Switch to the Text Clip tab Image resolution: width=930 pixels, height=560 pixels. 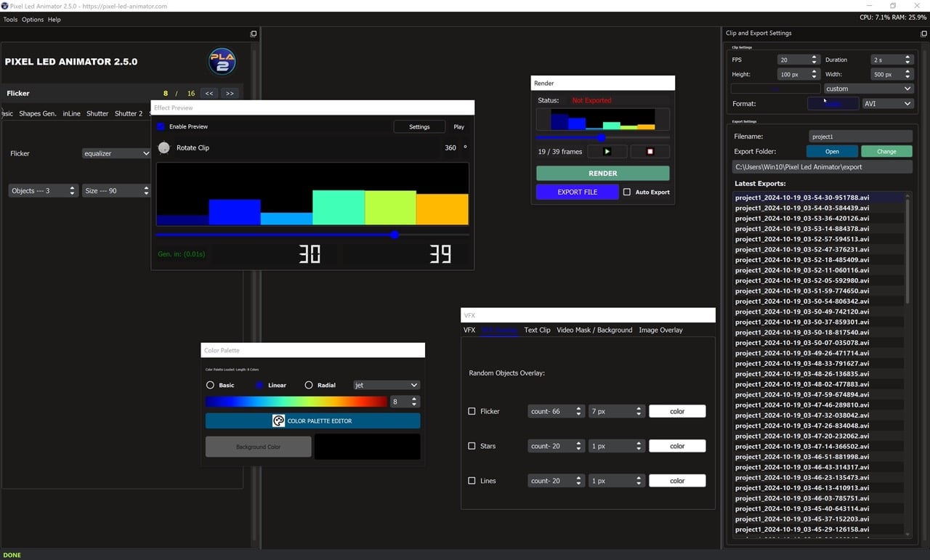click(537, 330)
